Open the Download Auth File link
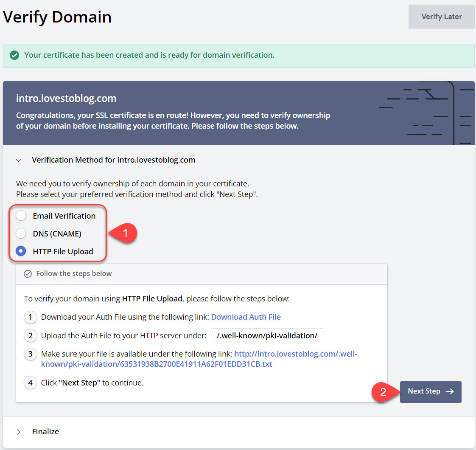476x450 pixels. pos(246,317)
